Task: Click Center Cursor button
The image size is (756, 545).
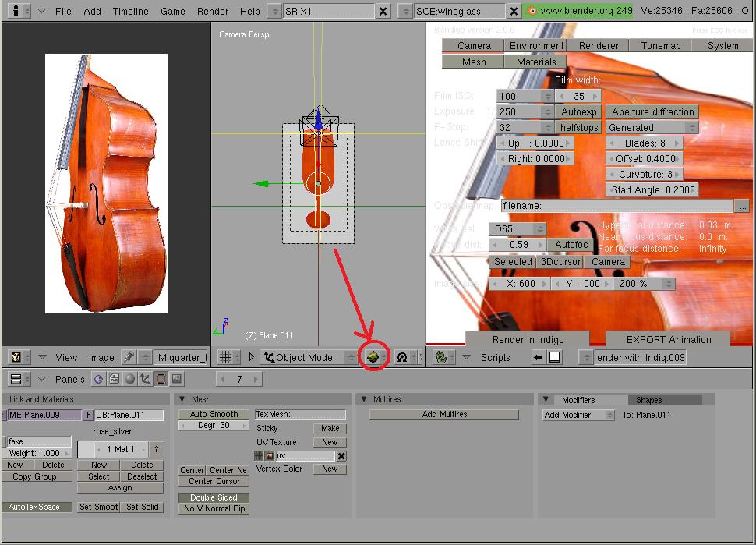Action: pos(214,481)
